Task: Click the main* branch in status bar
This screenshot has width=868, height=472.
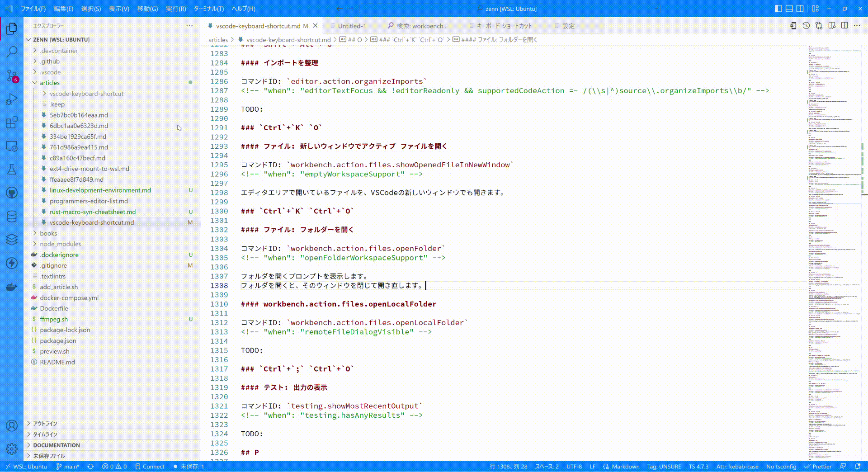Action: tap(67, 467)
